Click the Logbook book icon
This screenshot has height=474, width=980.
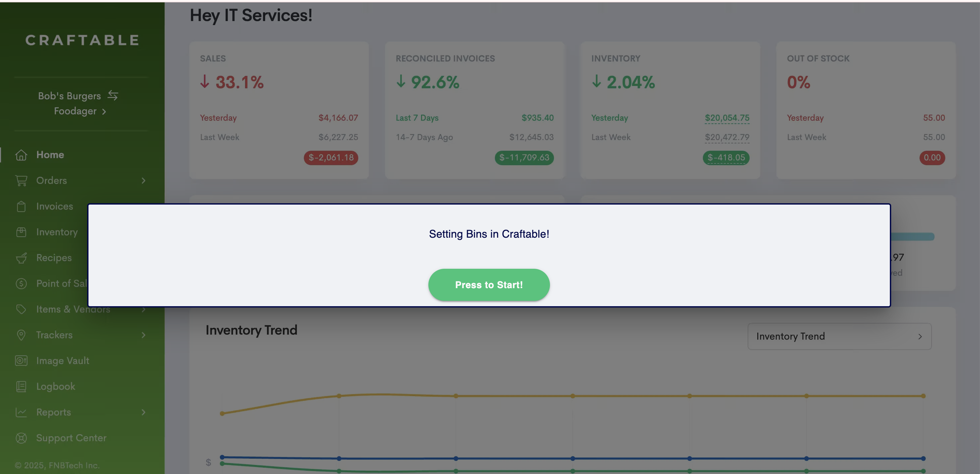(x=21, y=386)
